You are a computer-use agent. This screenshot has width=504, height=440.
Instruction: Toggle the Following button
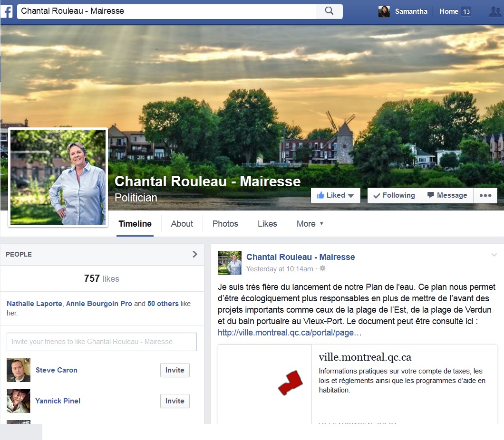tap(394, 195)
